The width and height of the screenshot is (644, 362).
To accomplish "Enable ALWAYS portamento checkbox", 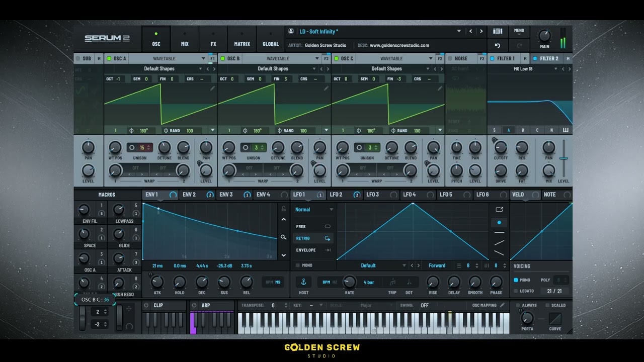I will 517,305.
